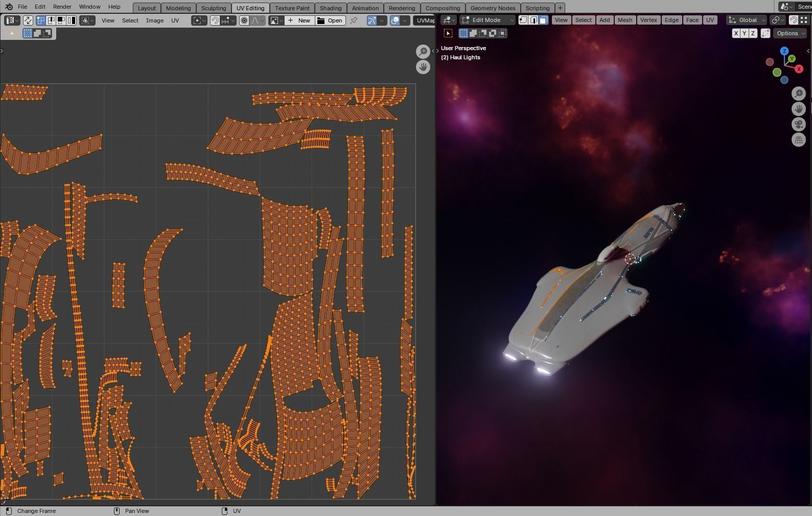Open the UVMap active UV layer selector

tap(424, 20)
